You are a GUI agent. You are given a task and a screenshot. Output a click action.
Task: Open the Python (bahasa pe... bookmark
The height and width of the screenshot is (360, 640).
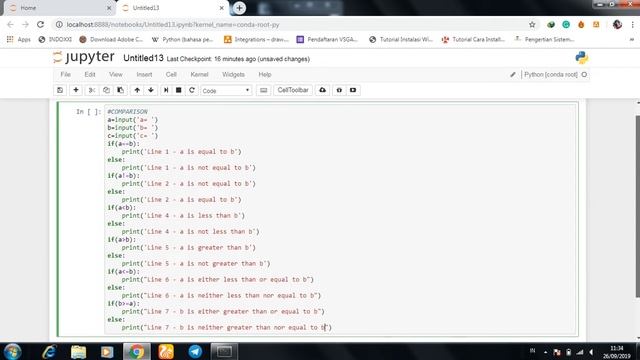click(182, 40)
